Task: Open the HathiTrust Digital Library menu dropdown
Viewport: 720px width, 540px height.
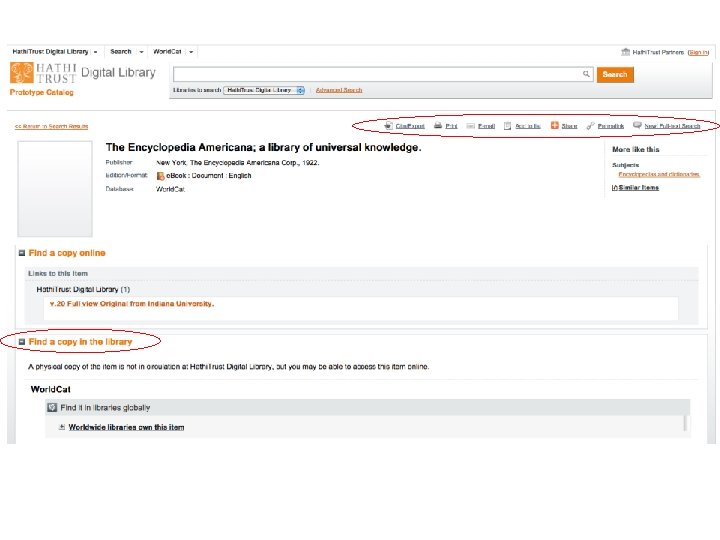Action: [x=96, y=52]
